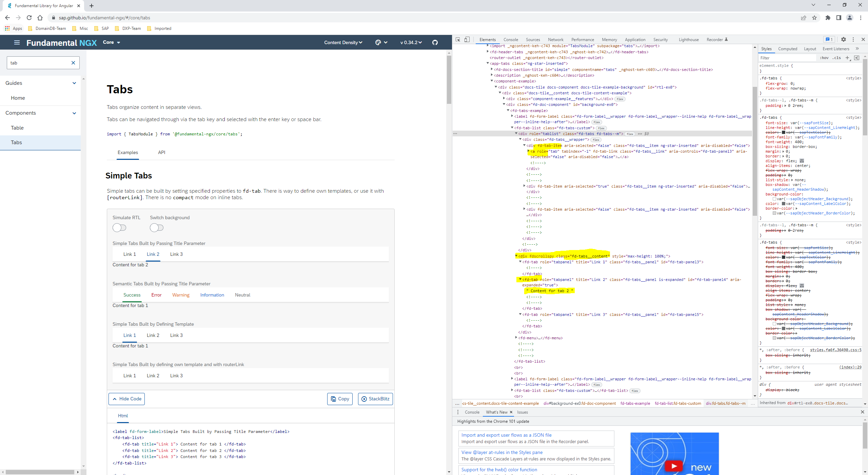Toggle computed styles sidebar icon
Image resolution: width=868 pixels, height=475 pixels.
pos(856,58)
